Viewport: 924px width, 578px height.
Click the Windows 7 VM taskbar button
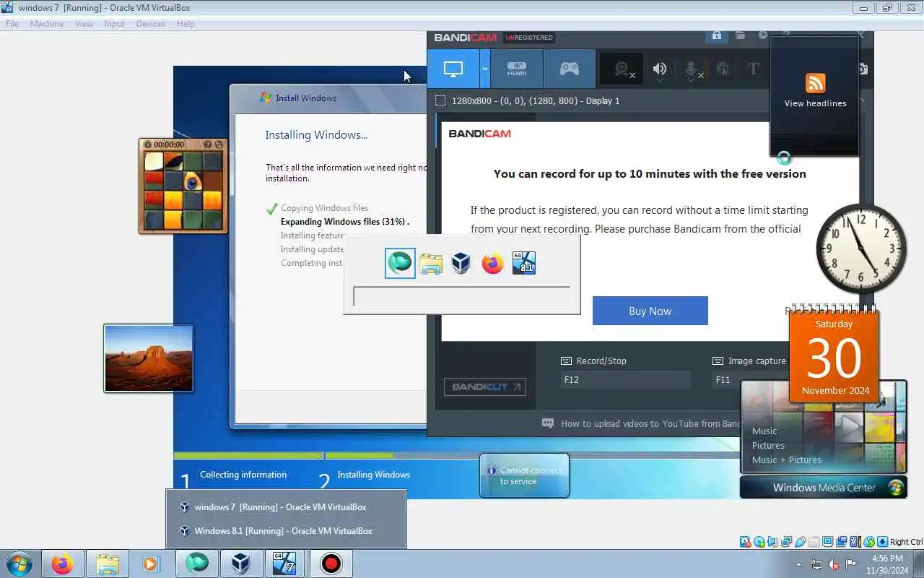pos(285,564)
